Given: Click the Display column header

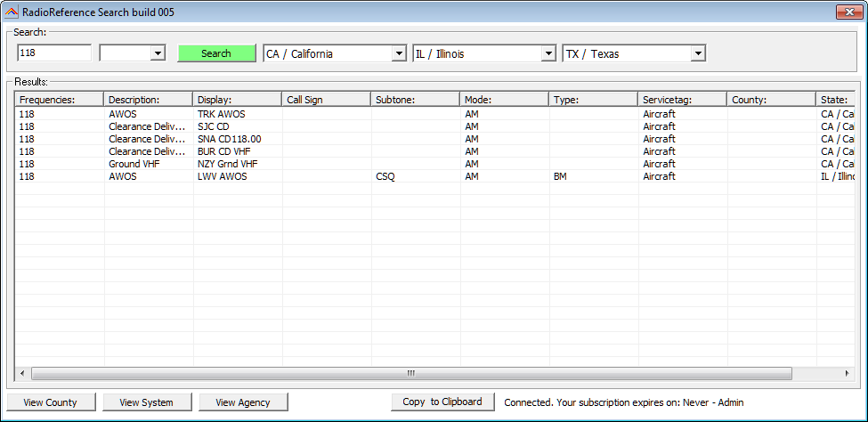Looking at the screenshot, I should (x=238, y=100).
